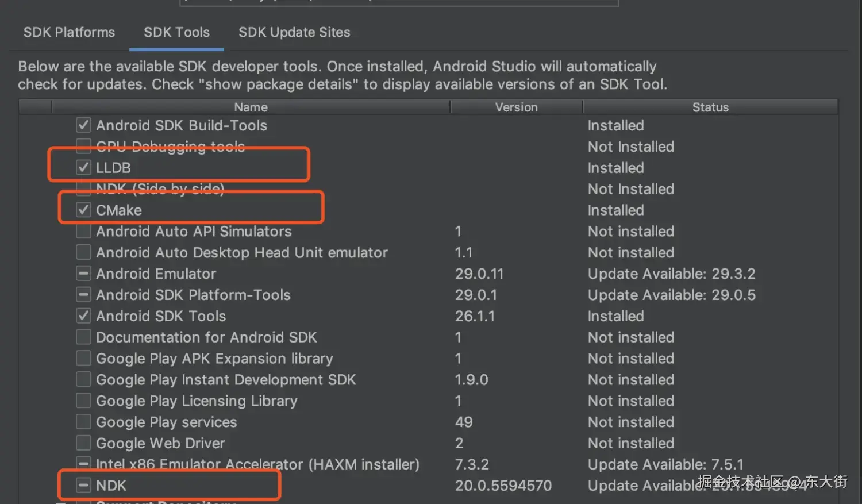Enable Android Auto API Simulators checkbox

(x=84, y=232)
